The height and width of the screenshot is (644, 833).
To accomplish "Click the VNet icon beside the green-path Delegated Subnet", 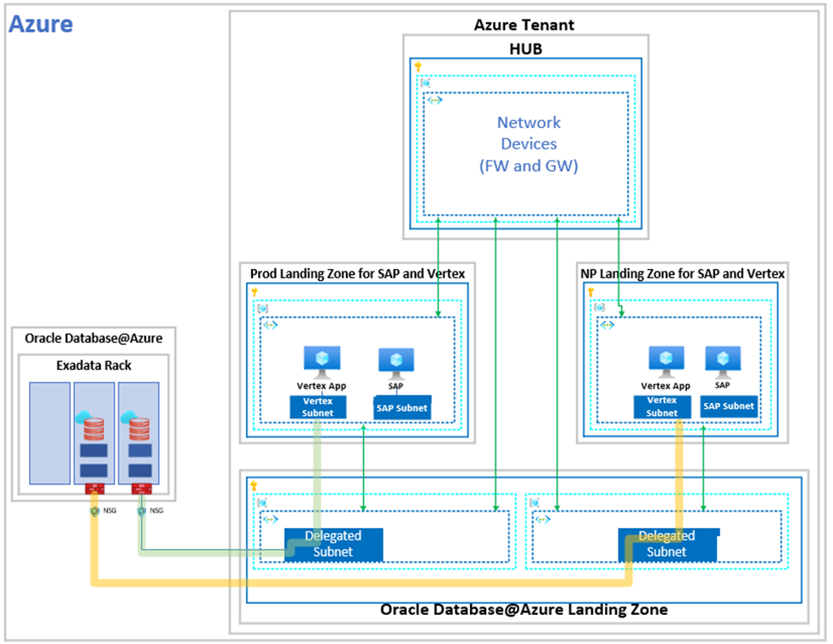I will pos(271,519).
